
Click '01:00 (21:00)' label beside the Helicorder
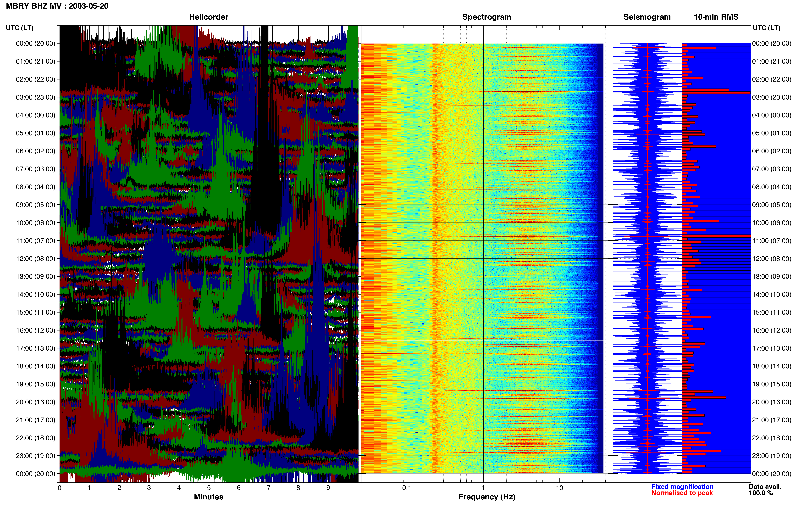point(36,61)
